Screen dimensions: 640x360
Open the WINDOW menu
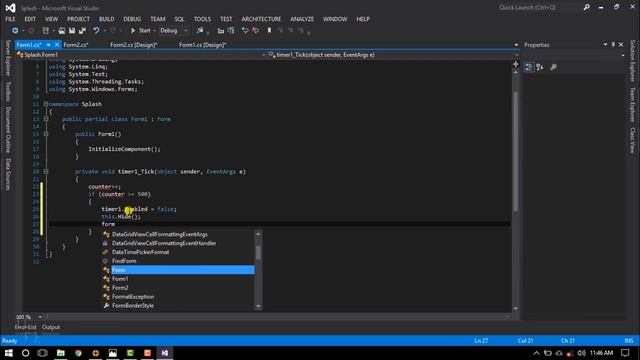[335, 19]
